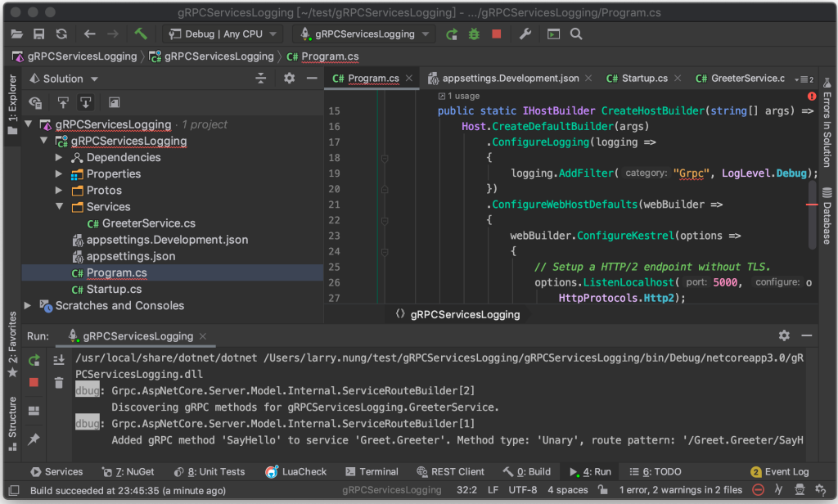Open the Terminal tool window
Image resolution: width=838 pixels, height=504 pixels.
(372, 472)
